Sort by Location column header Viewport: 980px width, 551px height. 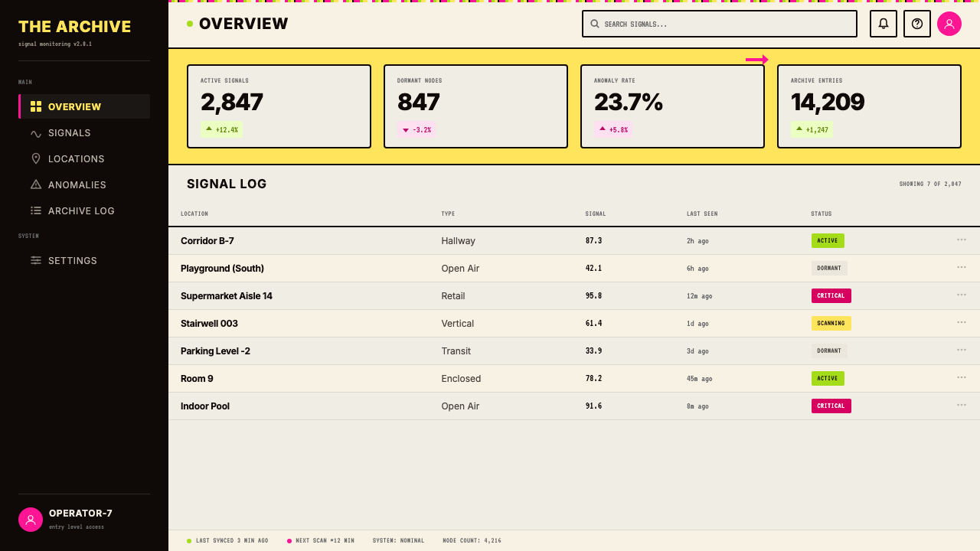(194, 214)
